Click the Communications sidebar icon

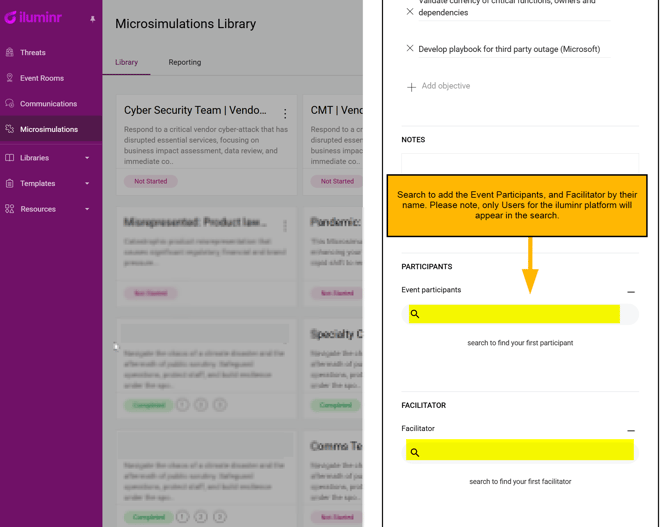[10, 104]
